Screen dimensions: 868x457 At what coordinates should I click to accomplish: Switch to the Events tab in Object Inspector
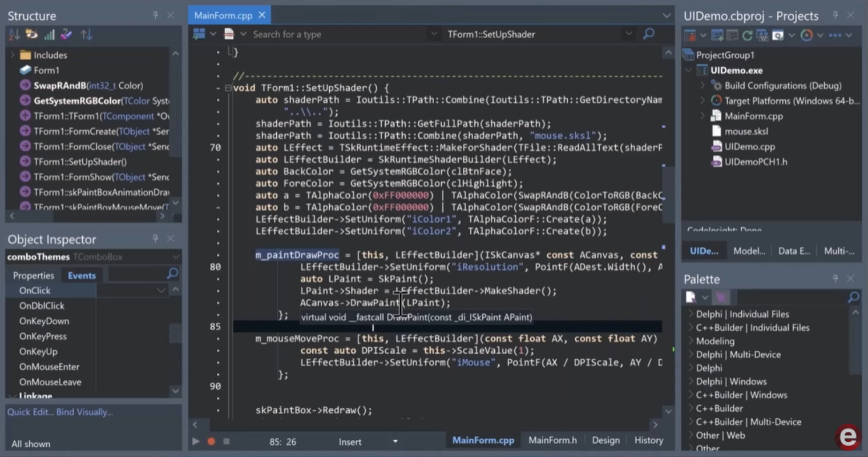click(81, 275)
